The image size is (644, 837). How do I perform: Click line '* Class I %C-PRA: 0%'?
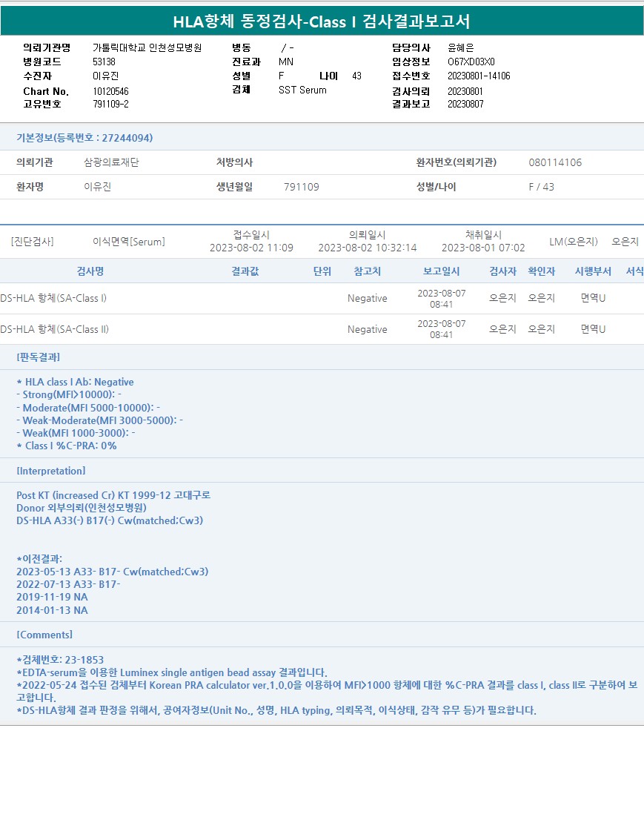67,446
